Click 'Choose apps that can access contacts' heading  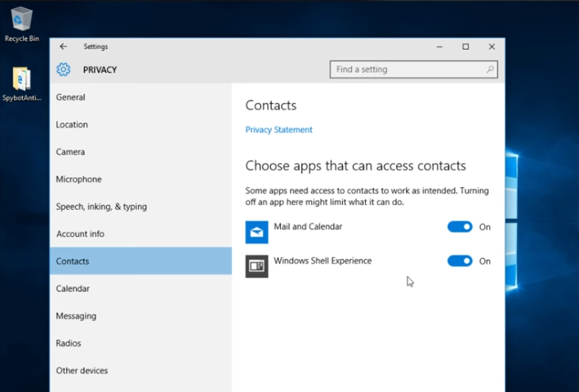[355, 166]
